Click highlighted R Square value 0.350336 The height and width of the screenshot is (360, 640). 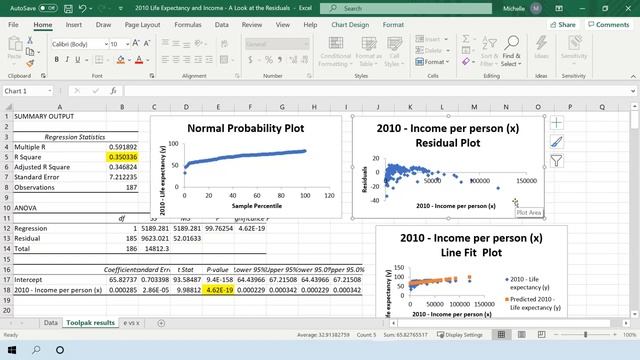(x=122, y=157)
